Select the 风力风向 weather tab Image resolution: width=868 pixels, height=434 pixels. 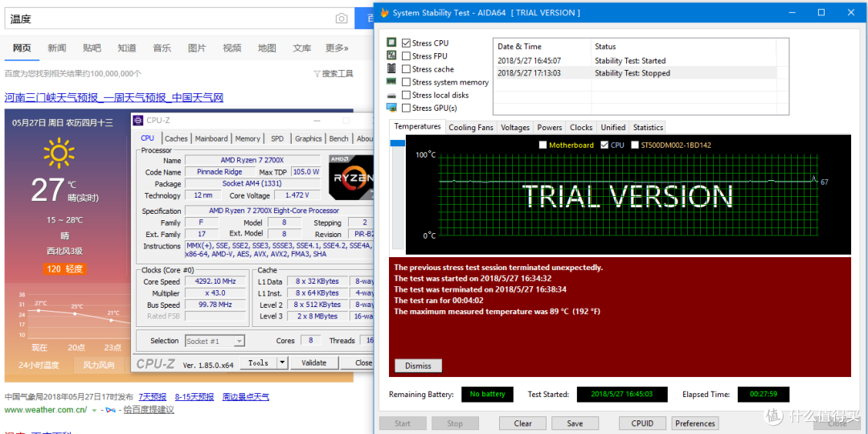coord(99,365)
